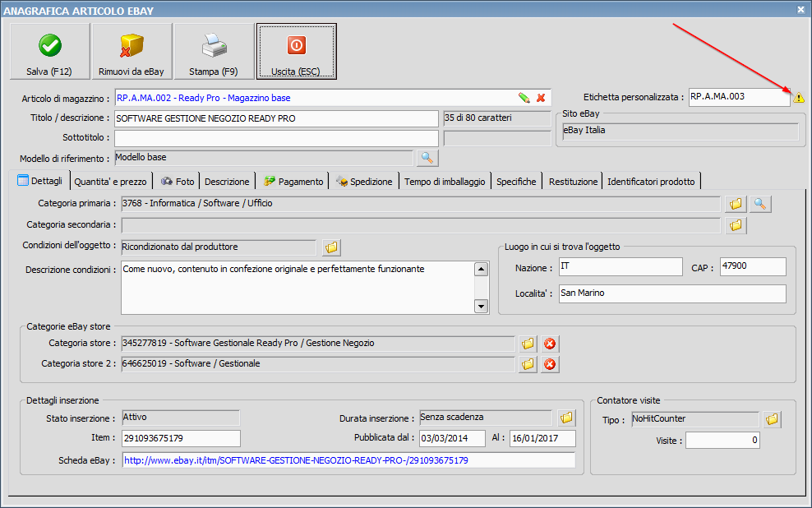Open Durata inserzione folder picker
The height and width of the screenshot is (508, 812).
[x=566, y=418]
